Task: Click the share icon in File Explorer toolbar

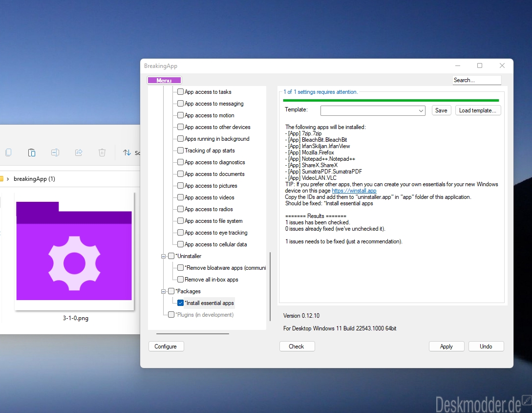Action: pyautogui.click(x=79, y=152)
